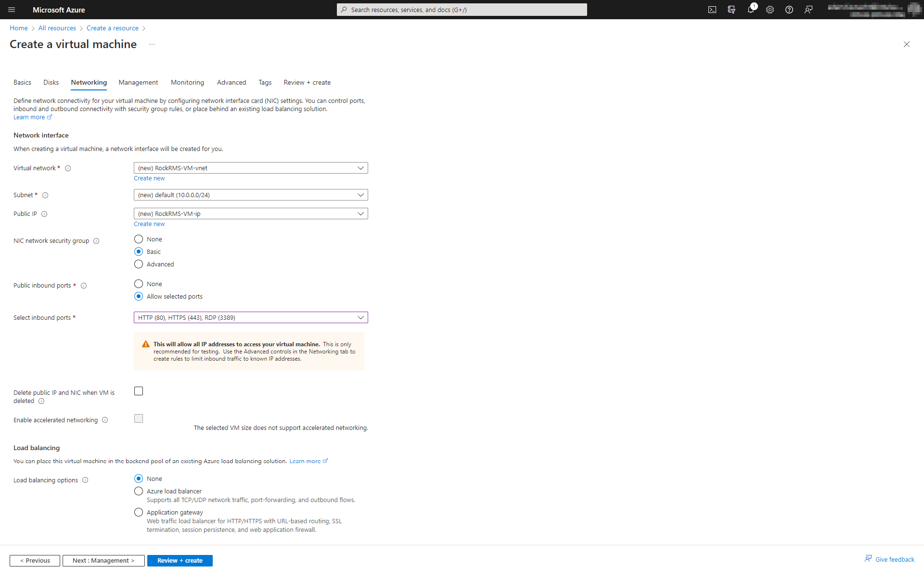Click Create new under Public IP

point(149,224)
